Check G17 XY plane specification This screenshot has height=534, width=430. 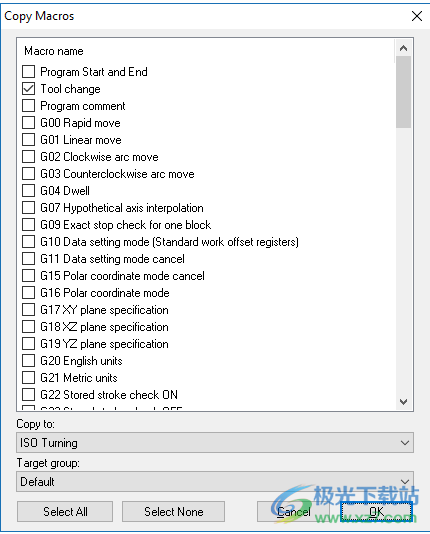[x=28, y=310]
